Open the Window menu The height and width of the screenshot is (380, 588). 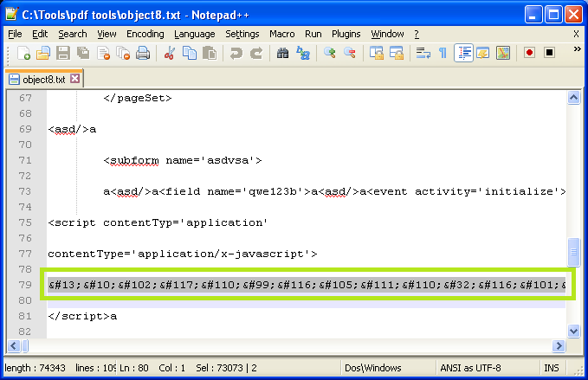387,34
